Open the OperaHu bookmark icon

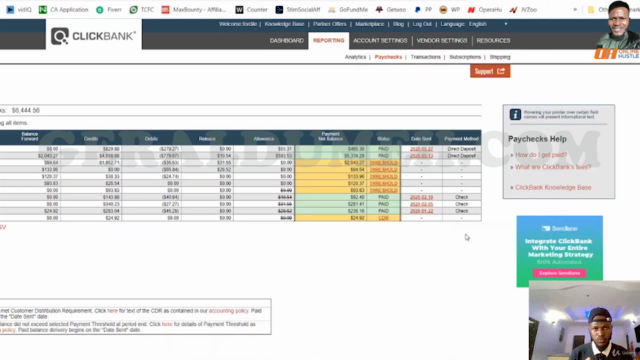(x=471, y=9)
